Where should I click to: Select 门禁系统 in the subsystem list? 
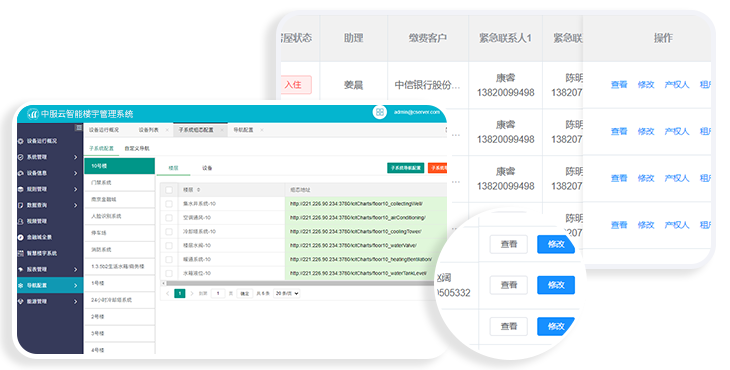pos(120,183)
